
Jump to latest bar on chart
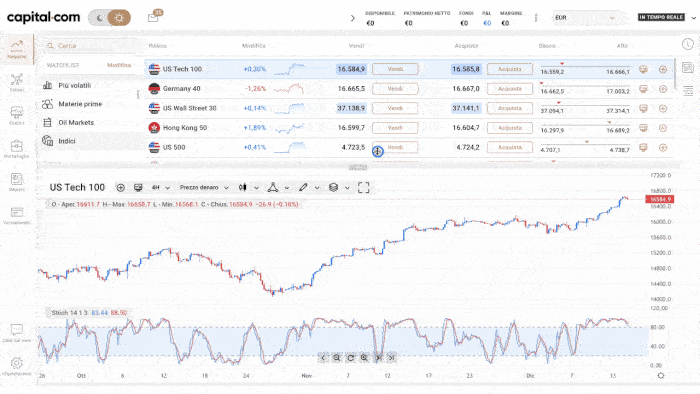click(392, 358)
